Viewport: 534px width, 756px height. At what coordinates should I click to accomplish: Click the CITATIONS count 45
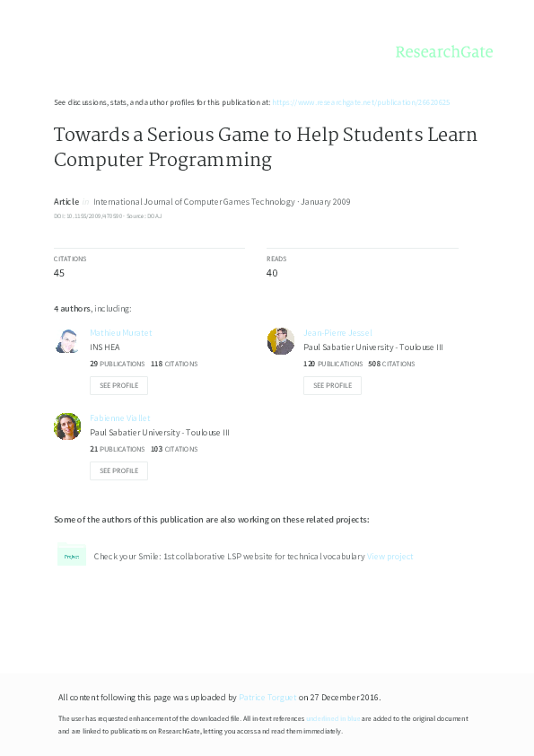point(59,272)
